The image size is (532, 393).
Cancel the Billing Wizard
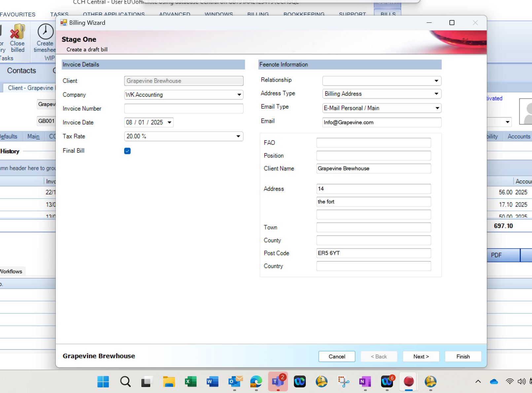[337, 356]
